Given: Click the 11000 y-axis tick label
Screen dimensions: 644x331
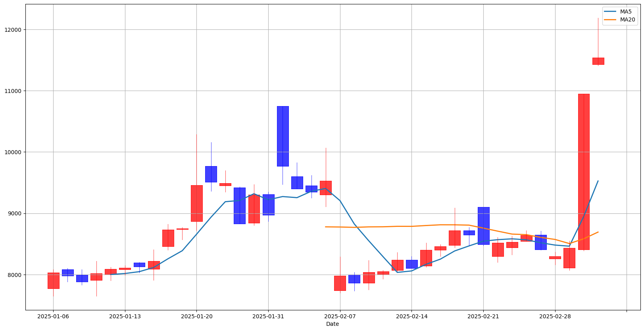Looking at the screenshot, I should click(13, 91).
